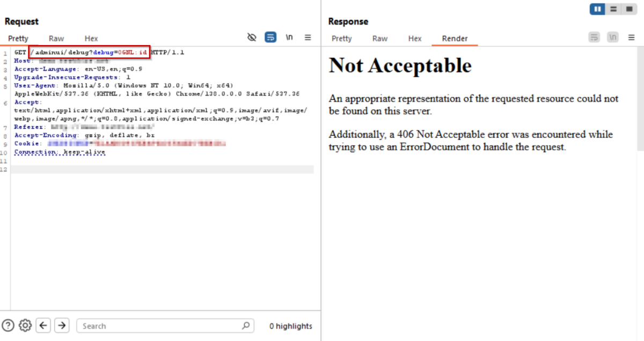Select the horizontal split layout toggle

tap(613, 9)
